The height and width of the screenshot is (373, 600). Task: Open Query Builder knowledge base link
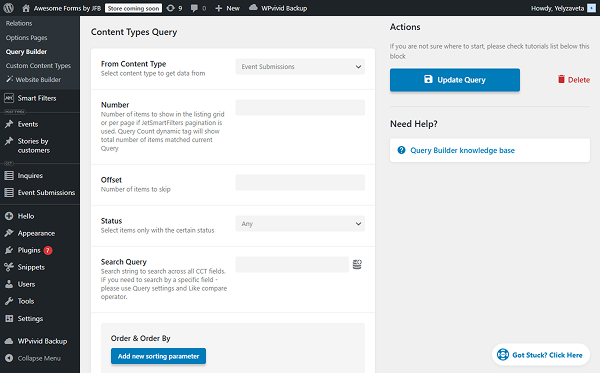pyautogui.click(x=462, y=150)
